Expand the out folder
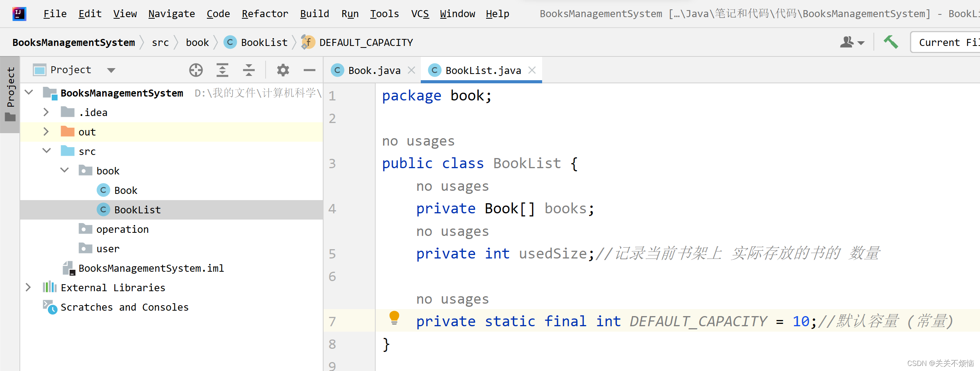 coord(46,132)
